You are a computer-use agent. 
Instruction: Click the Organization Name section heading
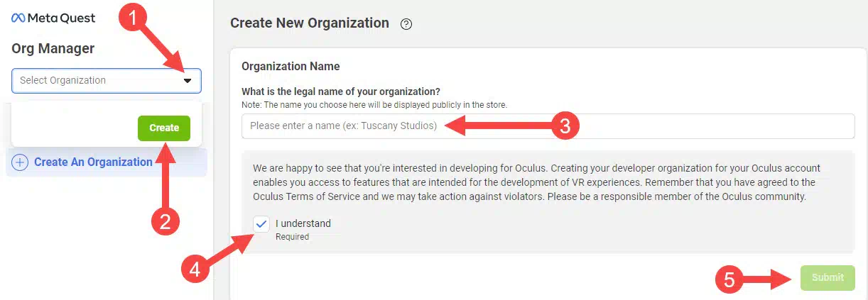tap(291, 66)
